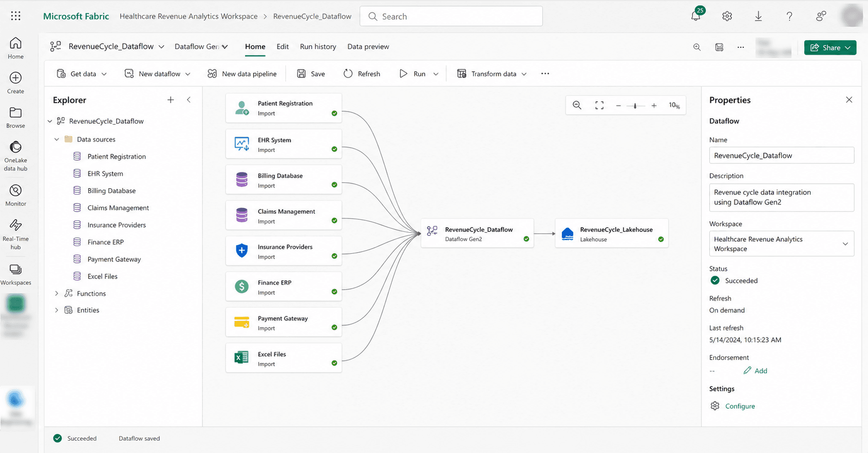Click the Share button
The height and width of the screenshot is (453, 868).
click(x=830, y=47)
